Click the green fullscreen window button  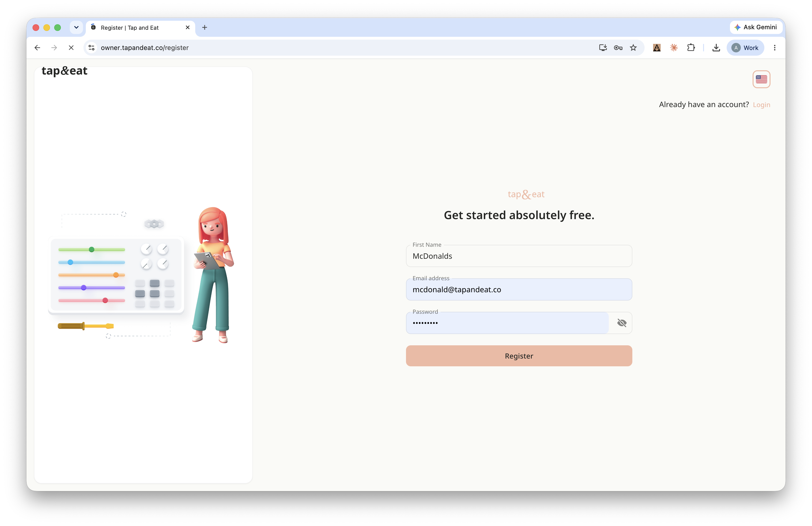pos(58,28)
